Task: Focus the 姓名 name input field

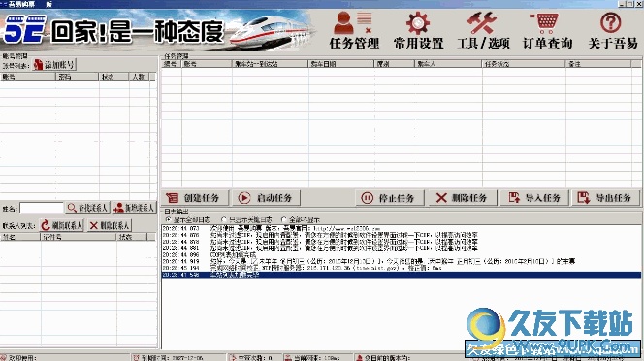Action: [x=42, y=208]
